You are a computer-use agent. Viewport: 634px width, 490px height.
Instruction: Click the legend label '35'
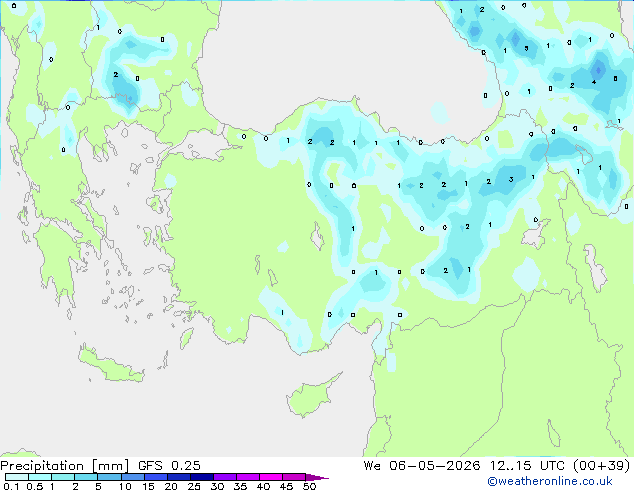pos(240,486)
